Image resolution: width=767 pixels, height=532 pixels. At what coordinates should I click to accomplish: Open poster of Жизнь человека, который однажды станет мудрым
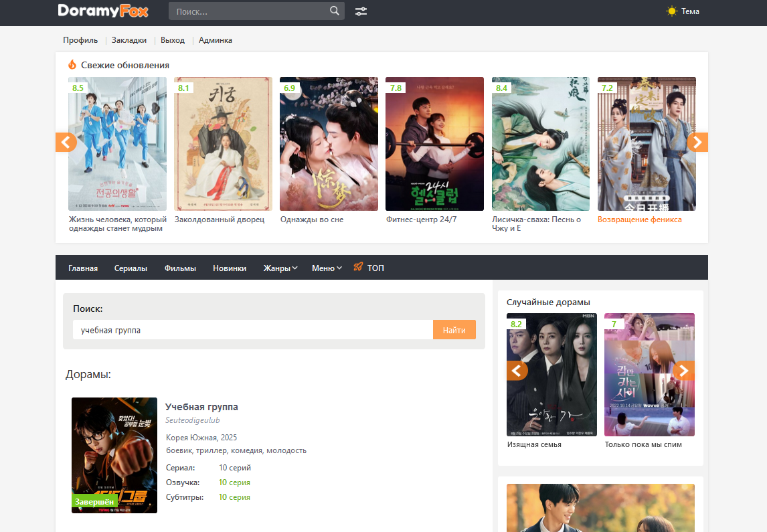[x=117, y=144]
